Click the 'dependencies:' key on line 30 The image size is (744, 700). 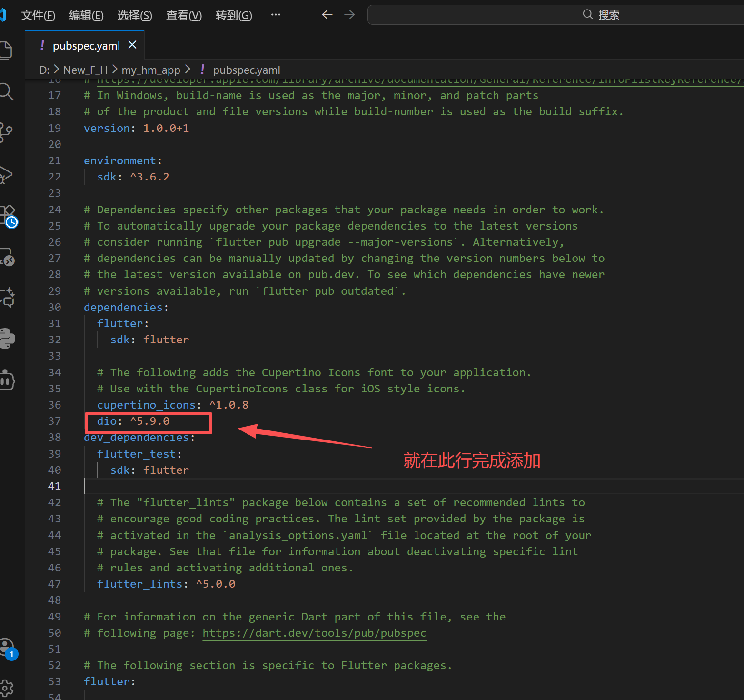pyautogui.click(x=126, y=307)
